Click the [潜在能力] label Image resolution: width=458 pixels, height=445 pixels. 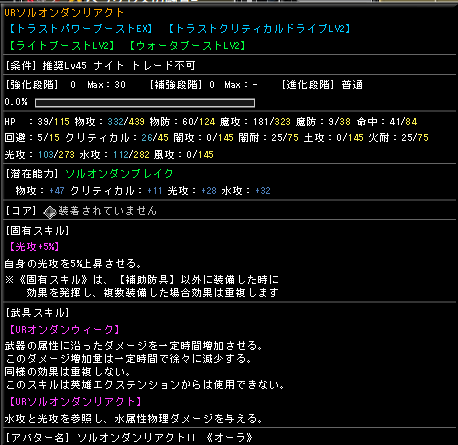coord(32,174)
